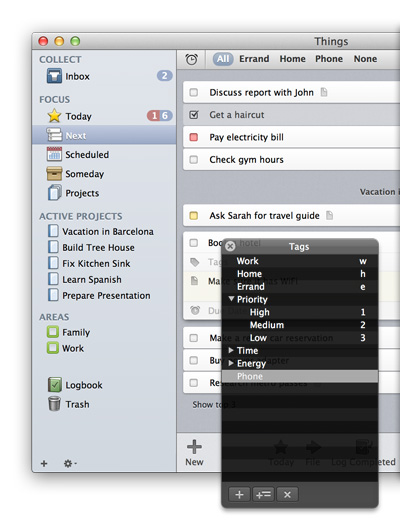400x530 pixels.
Task: Close the Tags panel
Action: (230, 246)
